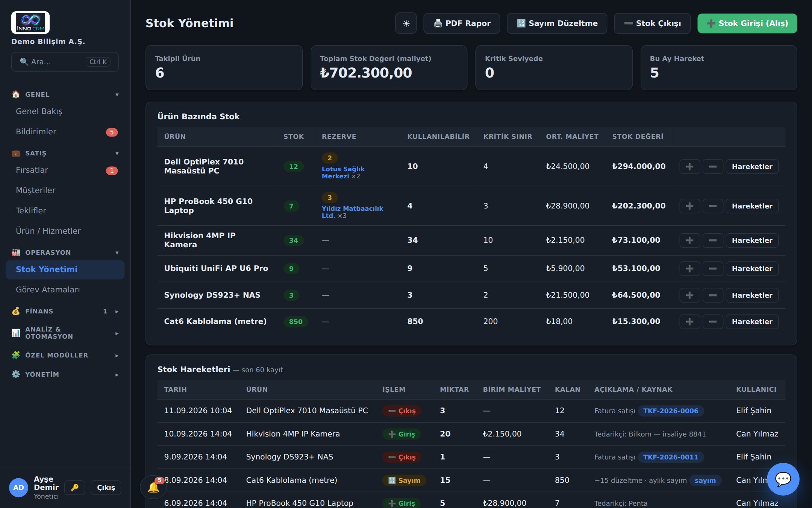
Task: Click minus icon in HP ProBook 450 row
Action: point(713,206)
